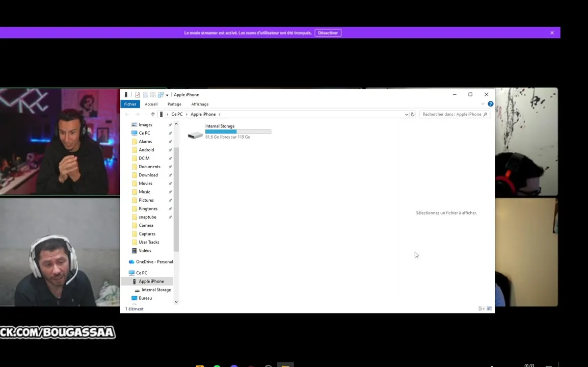The height and width of the screenshot is (367, 588).
Task: Click the navigation pane scrollbar thumb
Action: (176, 199)
